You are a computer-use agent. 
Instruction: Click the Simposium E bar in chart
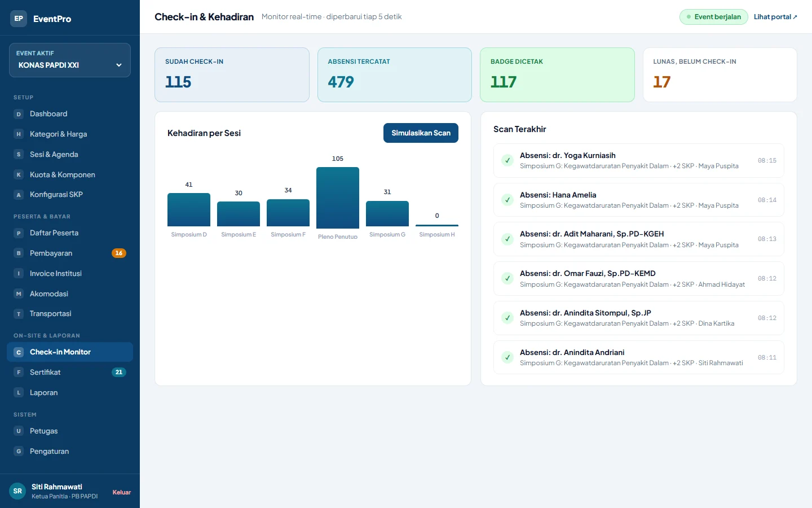[x=239, y=214]
